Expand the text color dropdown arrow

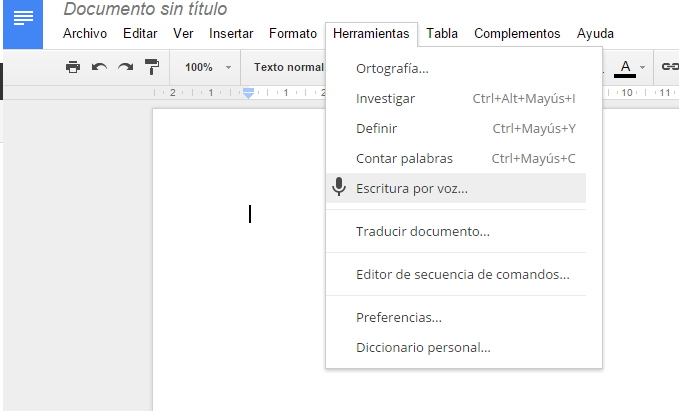[642, 67]
